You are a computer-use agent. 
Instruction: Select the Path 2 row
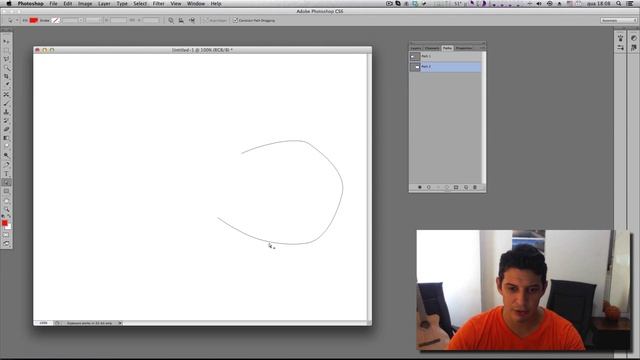pyautogui.click(x=445, y=67)
